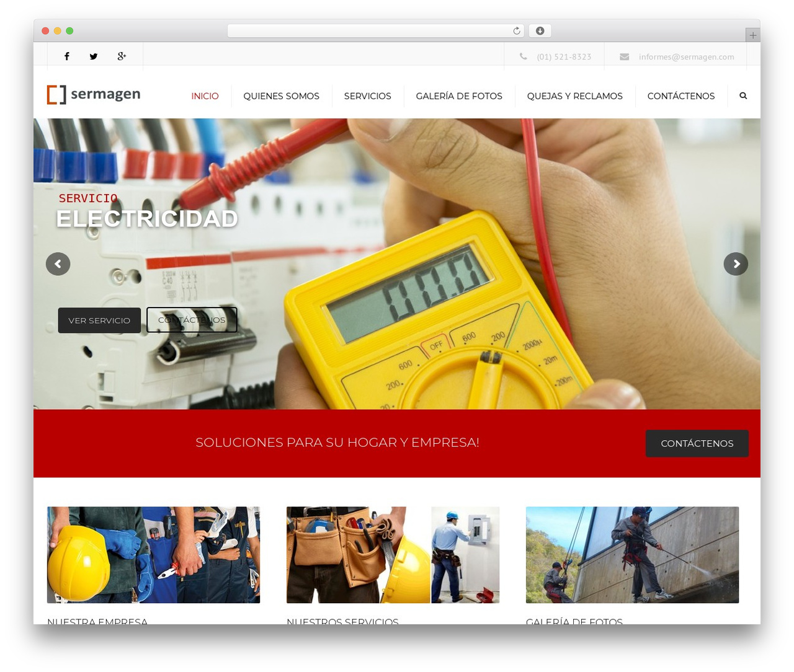
Task: Go to next slide arrow
Action: [x=736, y=264]
